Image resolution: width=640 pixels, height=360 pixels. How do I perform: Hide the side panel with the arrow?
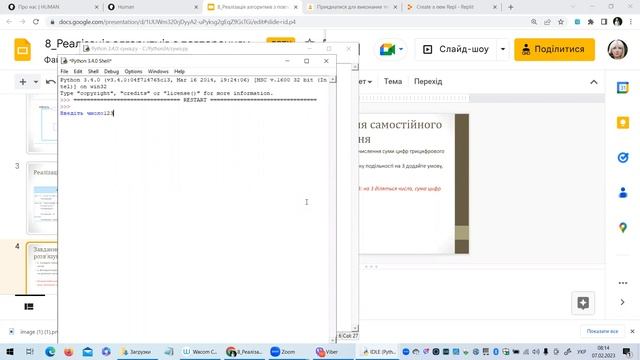pyautogui.click(x=622, y=302)
